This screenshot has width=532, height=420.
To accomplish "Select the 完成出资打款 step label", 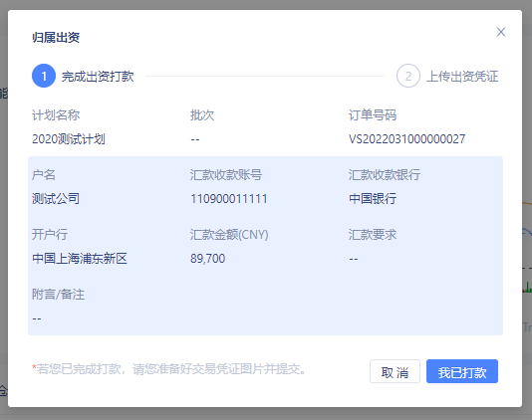I will click(98, 77).
